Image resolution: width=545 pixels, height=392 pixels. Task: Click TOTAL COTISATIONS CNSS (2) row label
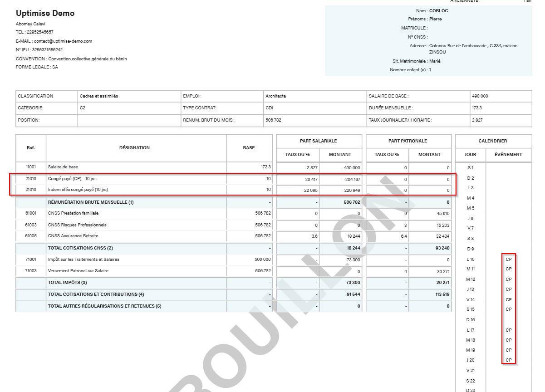(x=80, y=248)
